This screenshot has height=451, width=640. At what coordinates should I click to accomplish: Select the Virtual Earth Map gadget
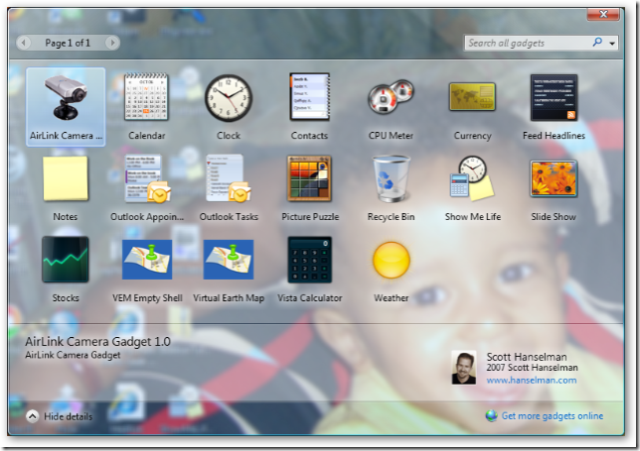pos(228,260)
